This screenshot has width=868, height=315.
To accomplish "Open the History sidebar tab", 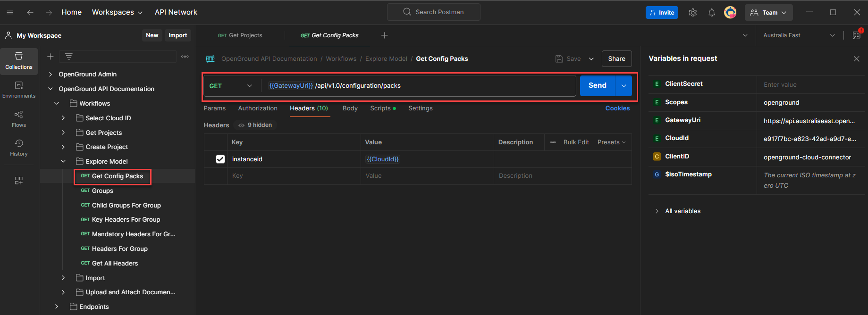I will (x=19, y=148).
